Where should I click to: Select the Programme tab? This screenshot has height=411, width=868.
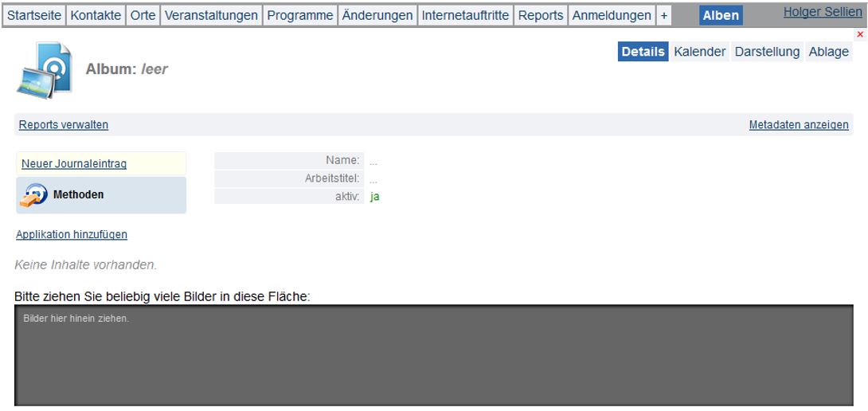[x=300, y=15]
